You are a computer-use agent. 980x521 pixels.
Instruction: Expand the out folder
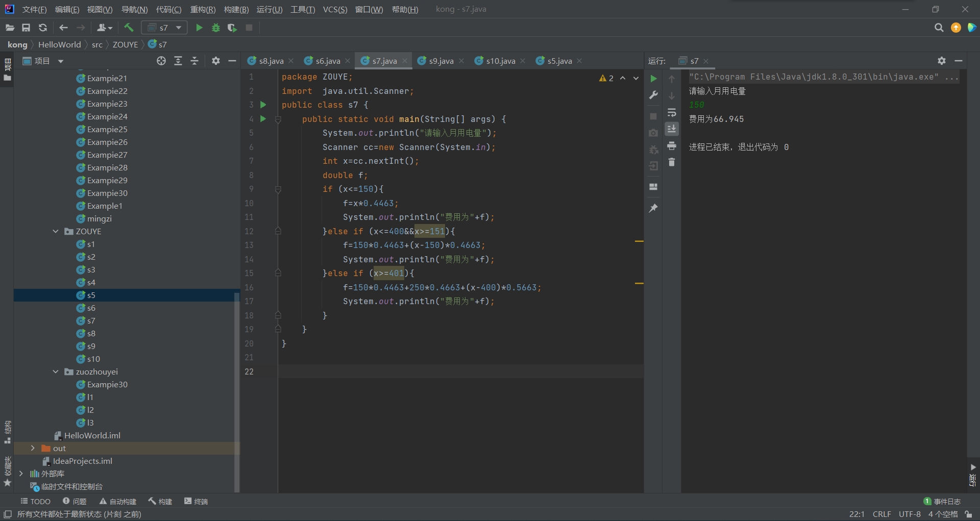[x=33, y=448]
